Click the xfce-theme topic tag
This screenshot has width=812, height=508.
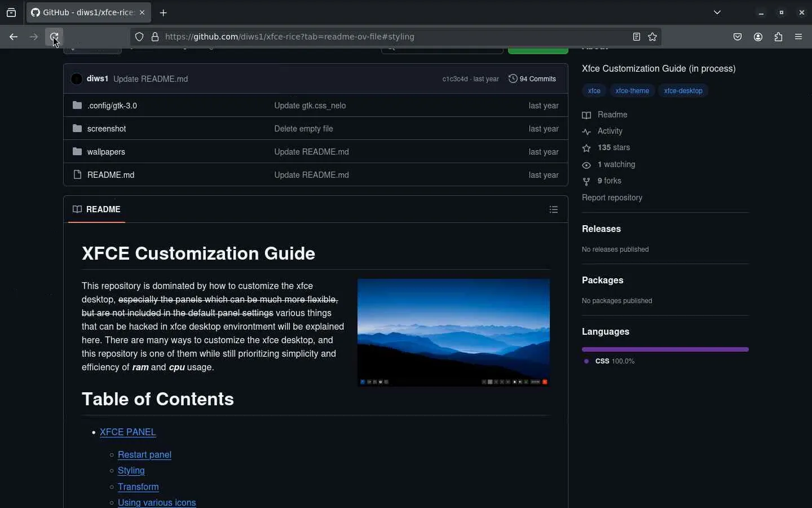click(632, 91)
